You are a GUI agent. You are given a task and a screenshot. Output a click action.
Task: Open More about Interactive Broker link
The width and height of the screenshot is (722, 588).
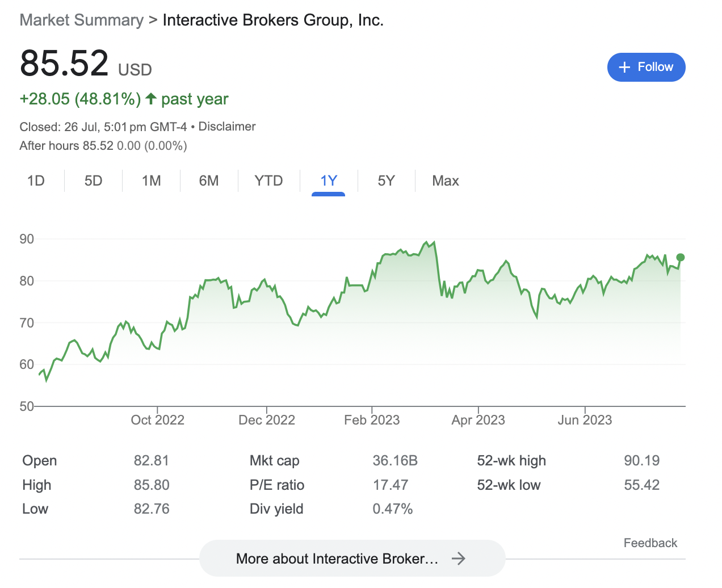352,558
